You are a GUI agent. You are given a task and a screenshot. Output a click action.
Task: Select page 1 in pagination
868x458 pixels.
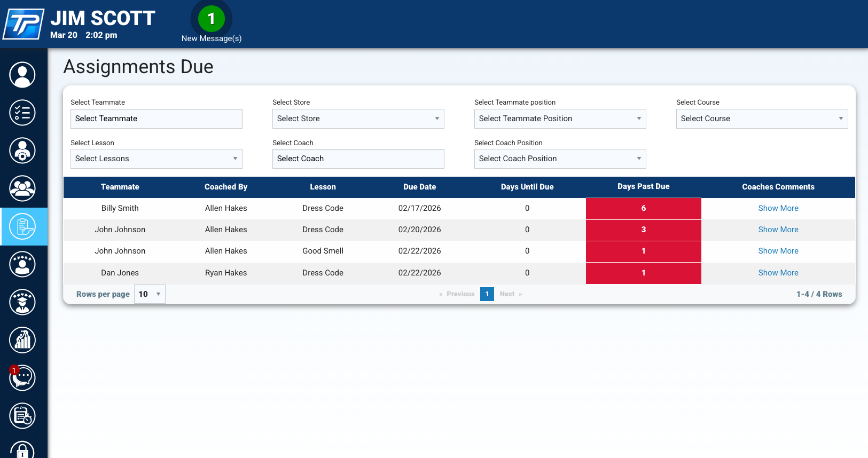pos(487,294)
